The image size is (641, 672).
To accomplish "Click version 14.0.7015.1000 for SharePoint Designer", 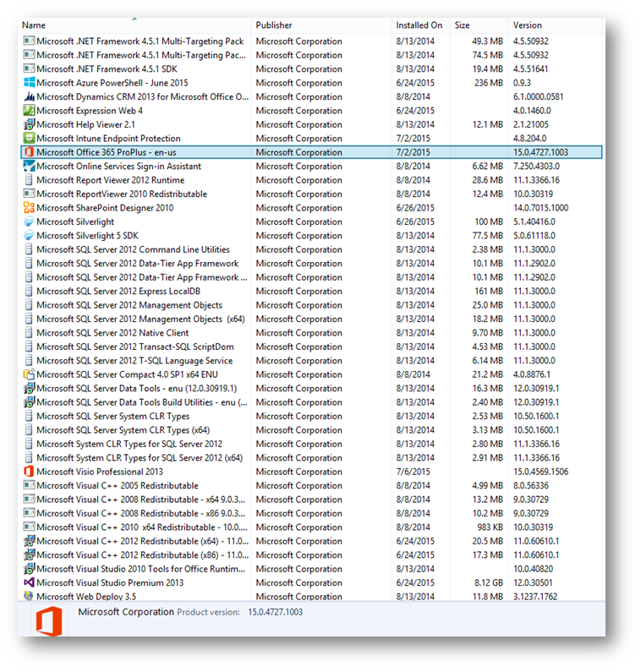I will tap(540, 208).
